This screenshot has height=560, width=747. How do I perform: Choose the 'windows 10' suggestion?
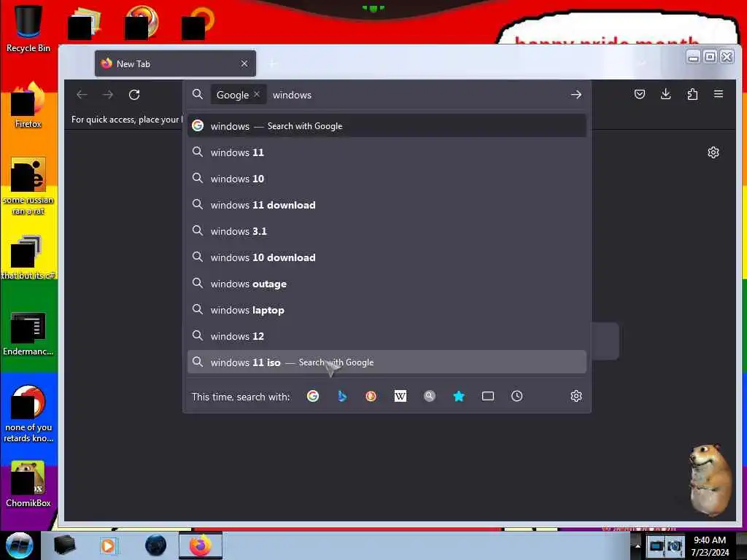[387, 179]
